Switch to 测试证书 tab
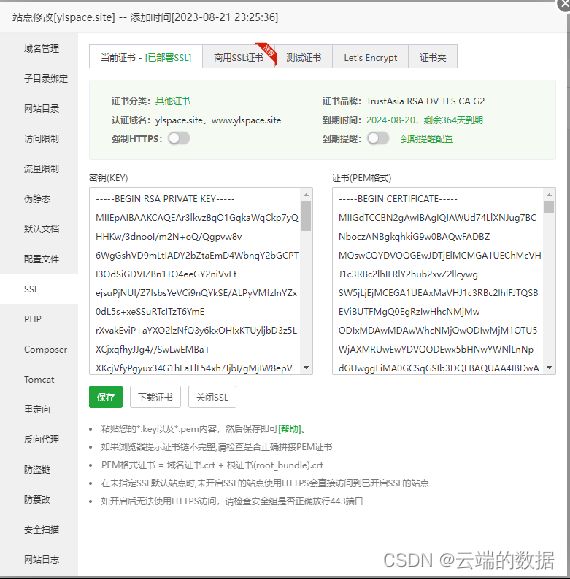This screenshot has height=579, width=570. [304, 57]
